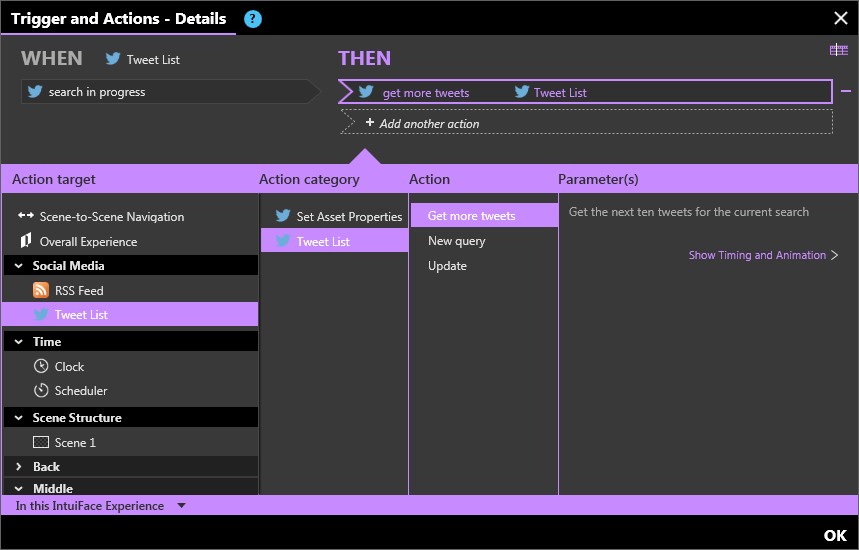The height and width of the screenshot is (550, 859).
Task: Select the search in progress trigger
Action: (171, 91)
